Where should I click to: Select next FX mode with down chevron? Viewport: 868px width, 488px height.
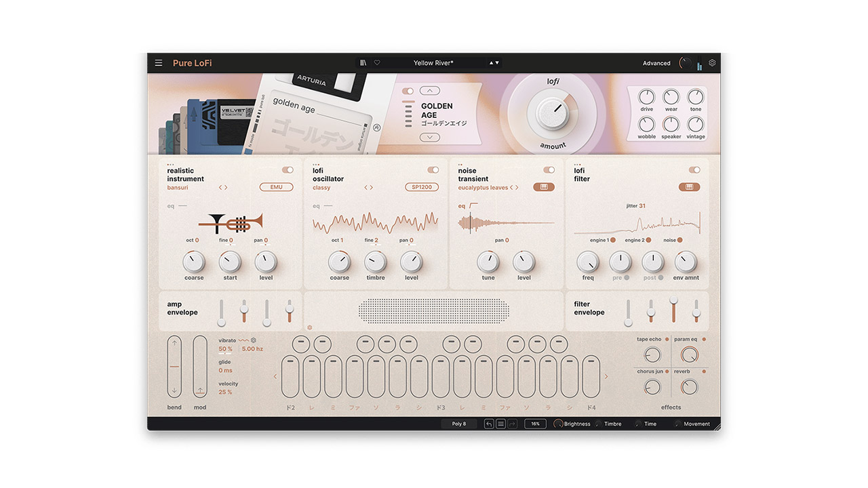tap(429, 138)
